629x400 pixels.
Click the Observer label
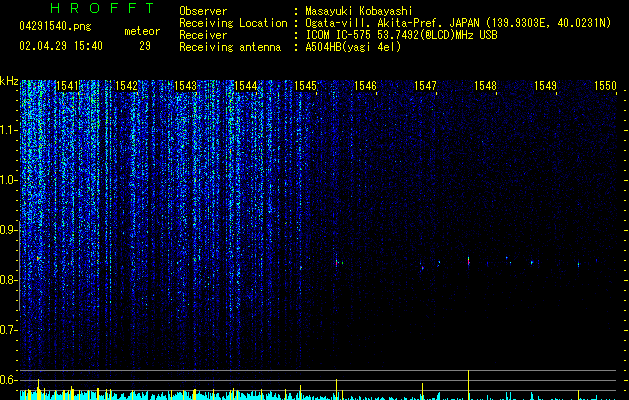point(203,11)
